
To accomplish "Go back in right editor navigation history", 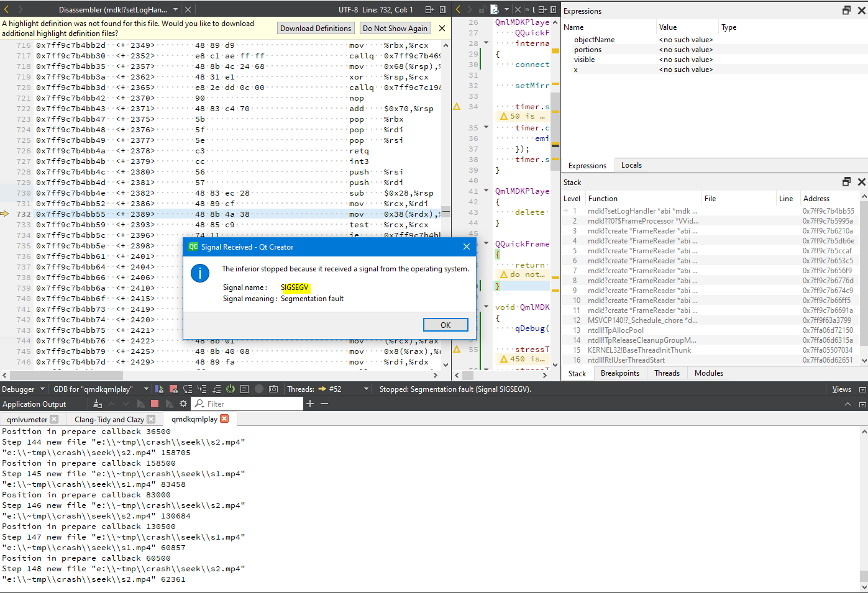I will [x=458, y=9].
